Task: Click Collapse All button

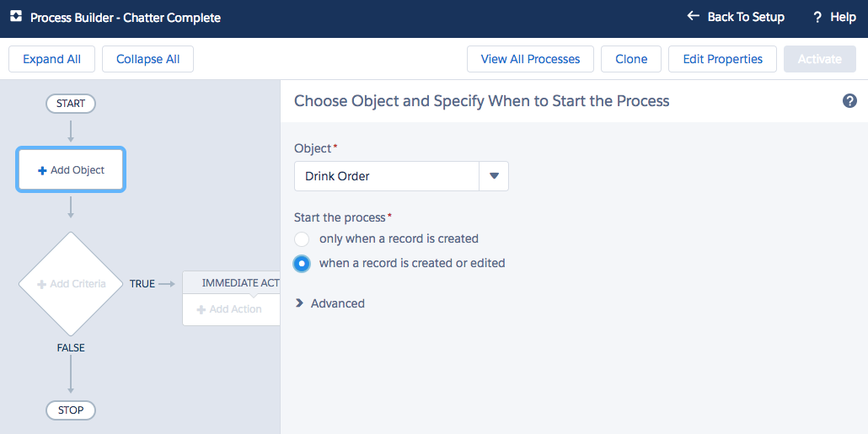Action: 147,59
